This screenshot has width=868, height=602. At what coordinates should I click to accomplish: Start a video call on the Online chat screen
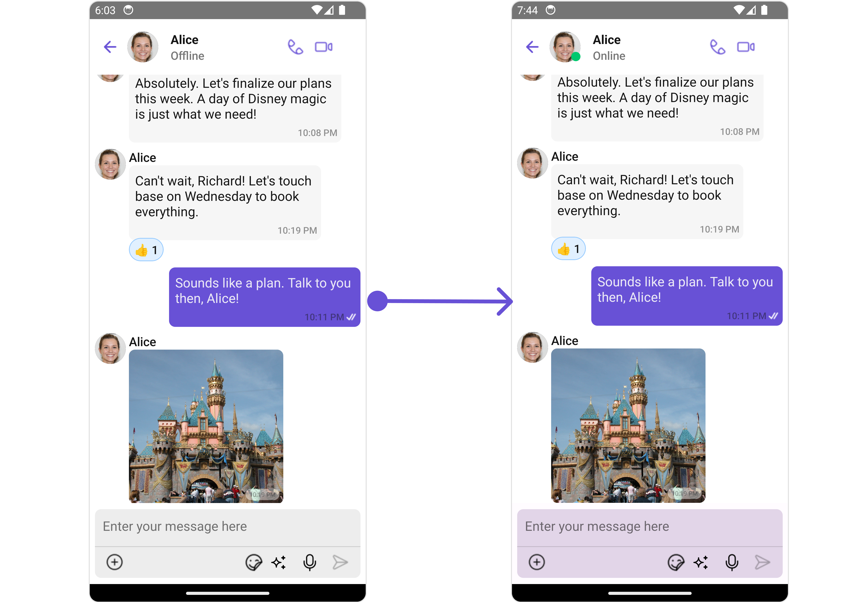coord(746,47)
